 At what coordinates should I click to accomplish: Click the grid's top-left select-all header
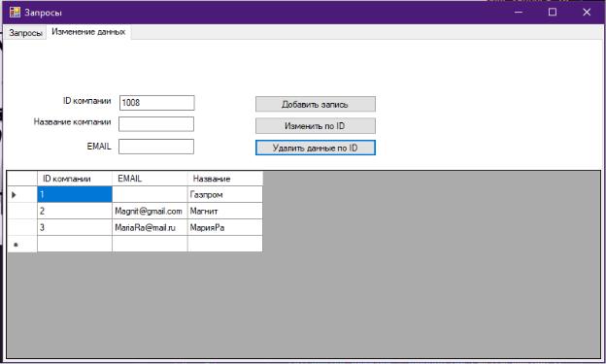click(22, 179)
